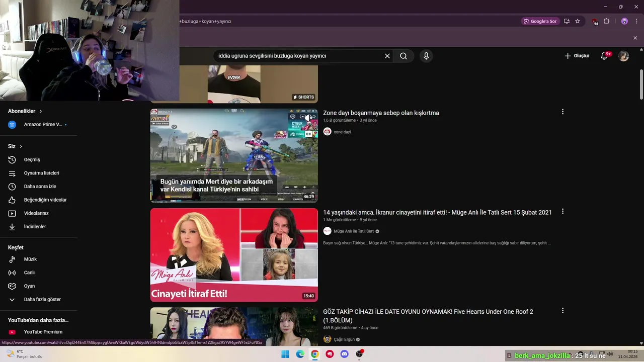Open the Five Hearts Under One Roof thumbnail
Viewport: 644px width, 362px height.
[x=234, y=326]
